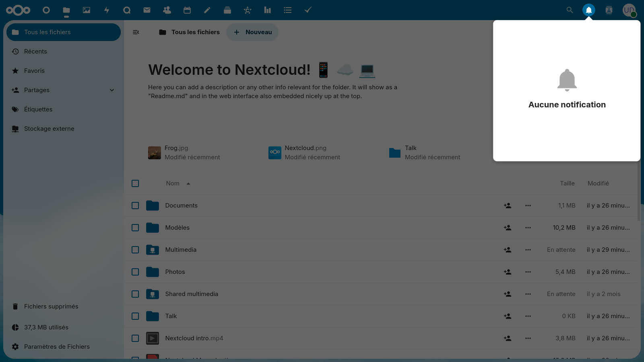The width and height of the screenshot is (644, 362).
Task: Share the Modèles folder
Action: click(508, 228)
